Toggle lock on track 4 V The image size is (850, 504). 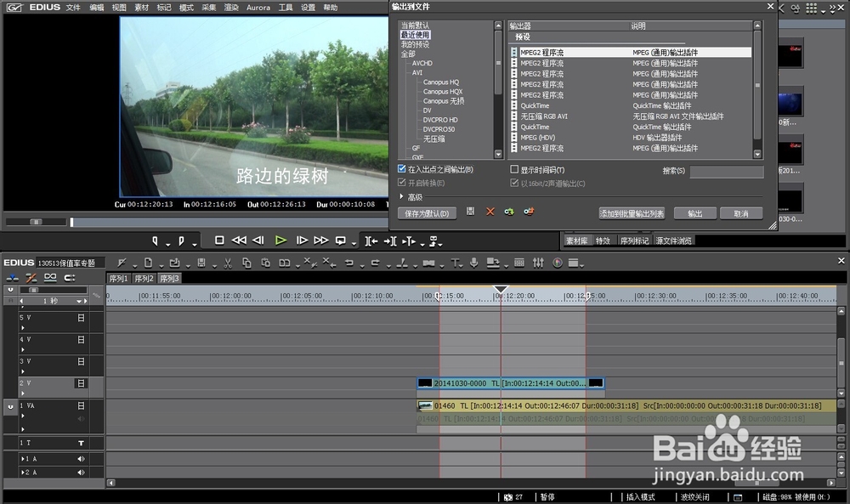pyautogui.click(x=81, y=340)
